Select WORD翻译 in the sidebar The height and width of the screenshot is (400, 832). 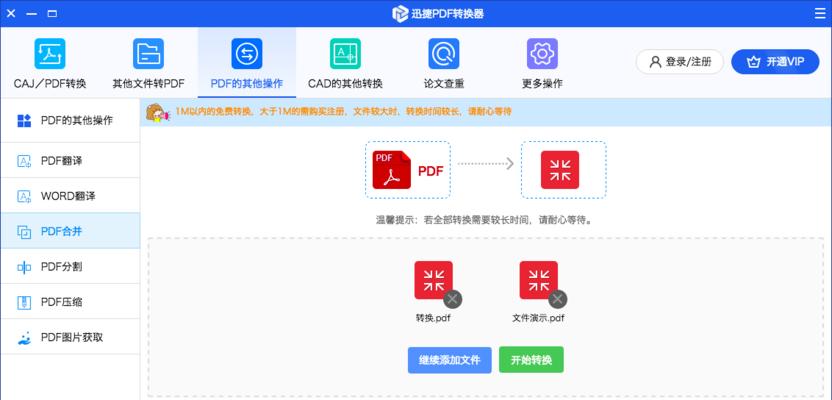[x=70, y=196]
